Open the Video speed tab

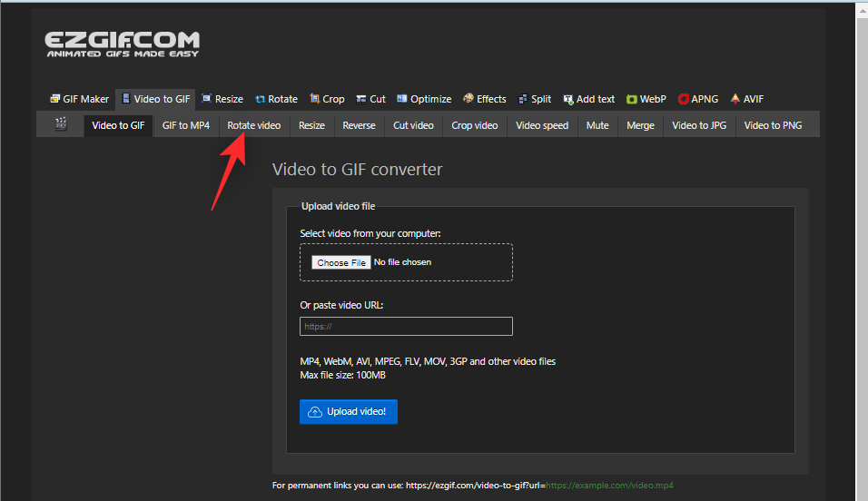[x=542, y=125]
